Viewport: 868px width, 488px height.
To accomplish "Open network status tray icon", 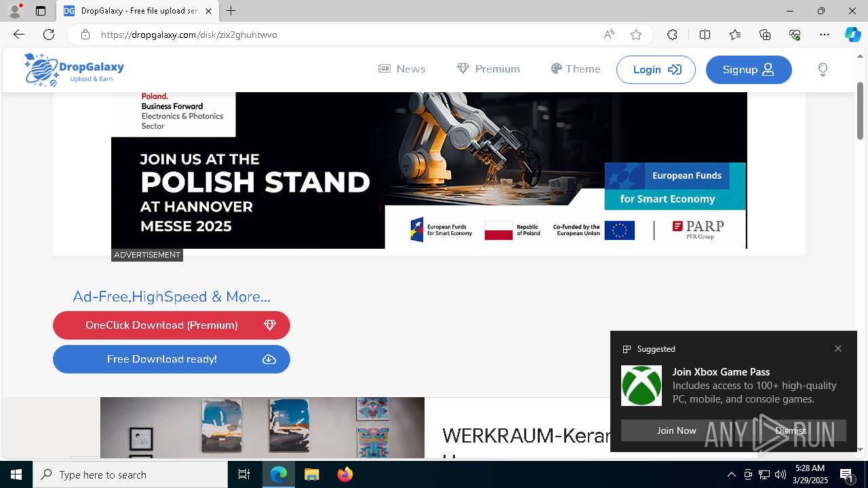I will click(764, 474).
